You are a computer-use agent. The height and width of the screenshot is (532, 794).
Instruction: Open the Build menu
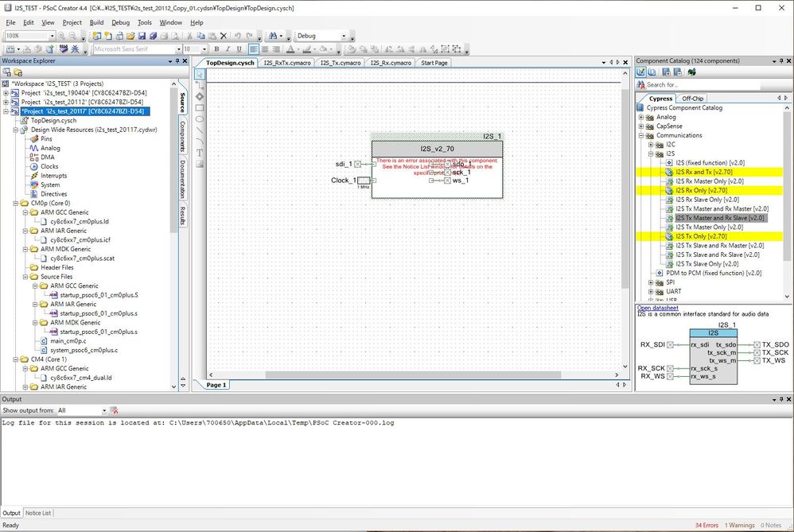(x=96, y=22)
